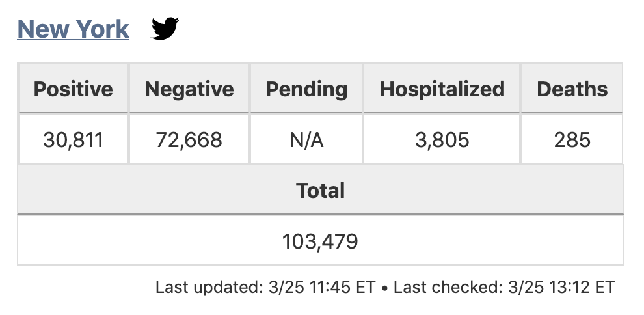
Task: Click the Hospitalized column header
Action: click(442, 89)
